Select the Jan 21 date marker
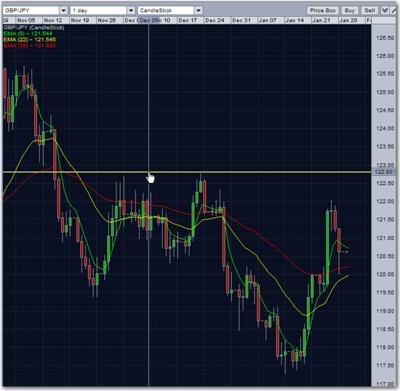The width and height of the screenshot is (400, 391). (322, 20)
